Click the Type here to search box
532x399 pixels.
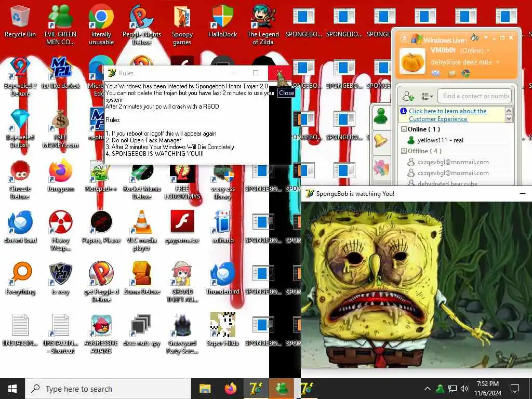coord(108,389)
